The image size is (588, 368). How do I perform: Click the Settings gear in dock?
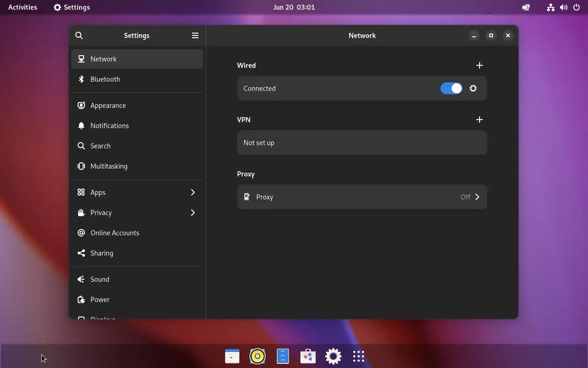click(333, 356)
